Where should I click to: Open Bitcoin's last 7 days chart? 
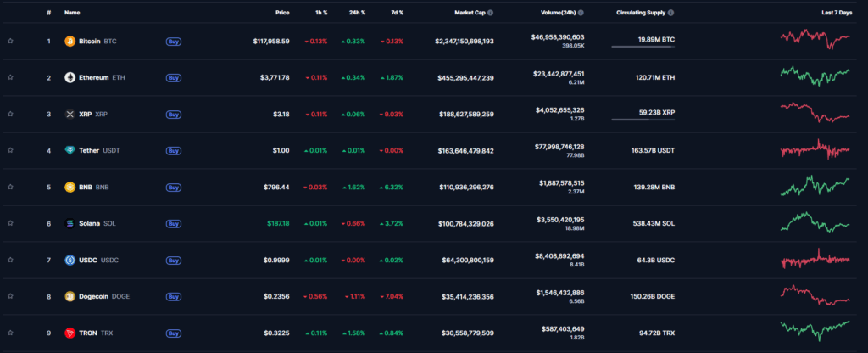[x=815, y=39]
